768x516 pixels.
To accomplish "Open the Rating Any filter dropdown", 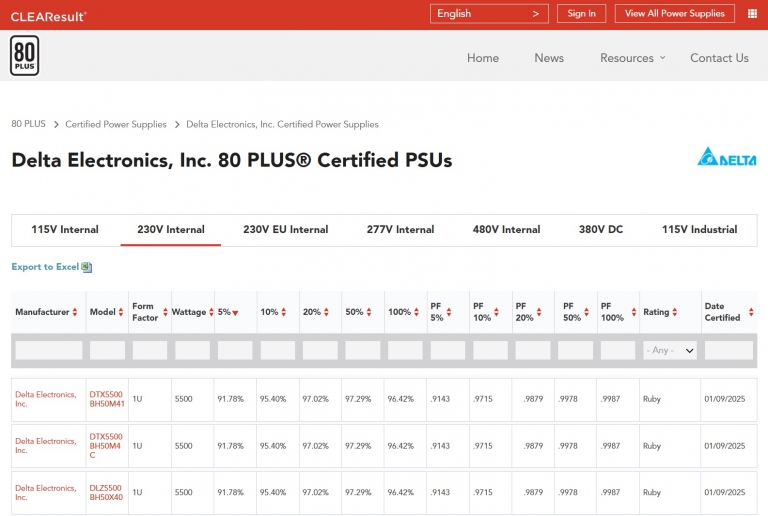I will tap(670, 350).
